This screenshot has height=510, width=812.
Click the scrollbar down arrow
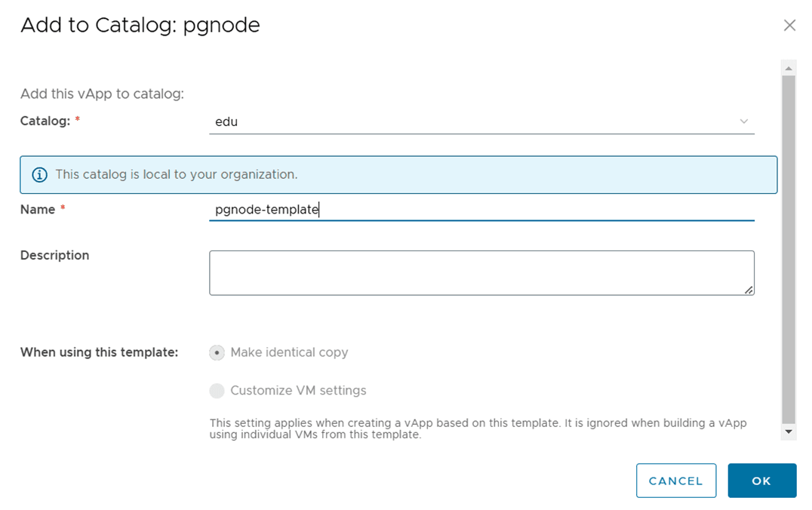point(789,432)
